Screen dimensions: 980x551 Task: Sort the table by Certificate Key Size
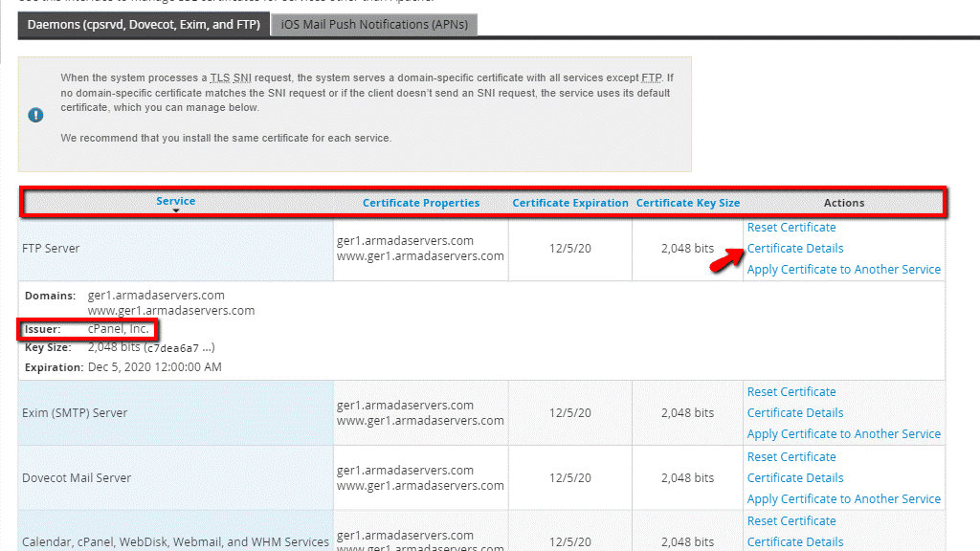[x=688, y=202]
